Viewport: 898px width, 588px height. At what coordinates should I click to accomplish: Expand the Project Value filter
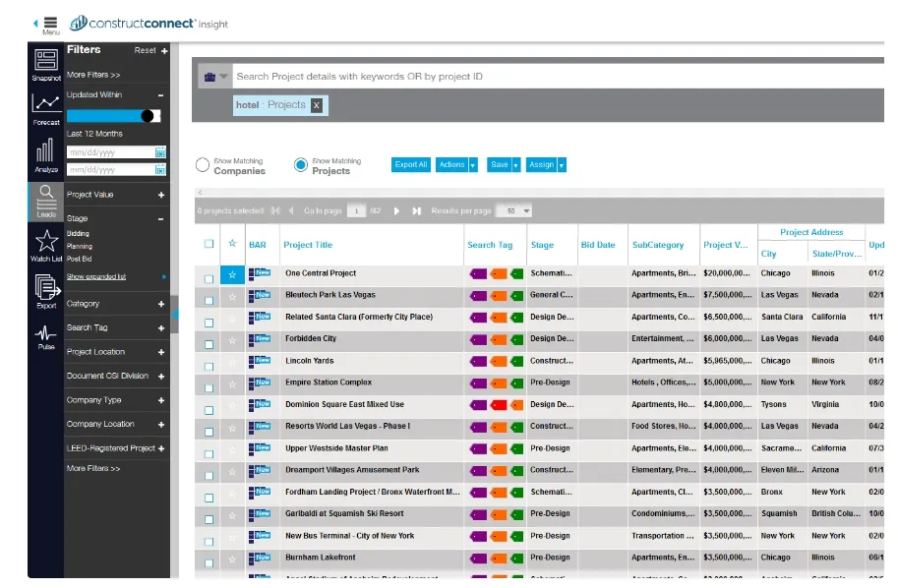click(x=161, y=196)
